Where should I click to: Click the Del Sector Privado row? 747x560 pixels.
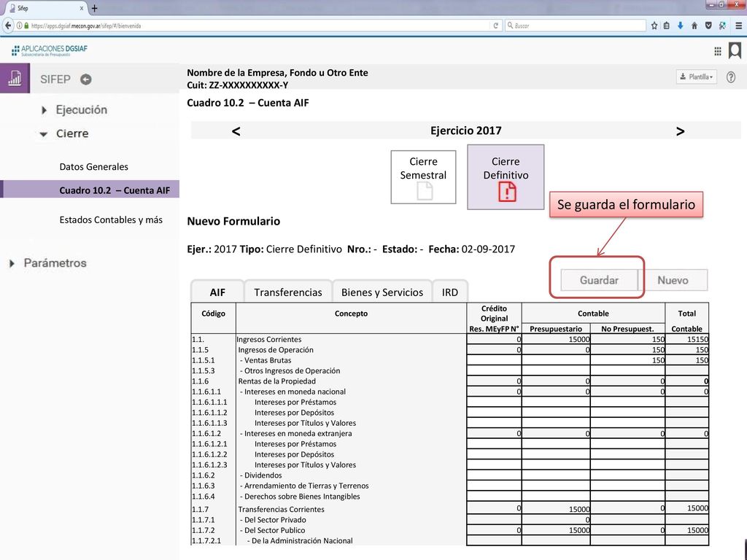(x=273, y=520)
